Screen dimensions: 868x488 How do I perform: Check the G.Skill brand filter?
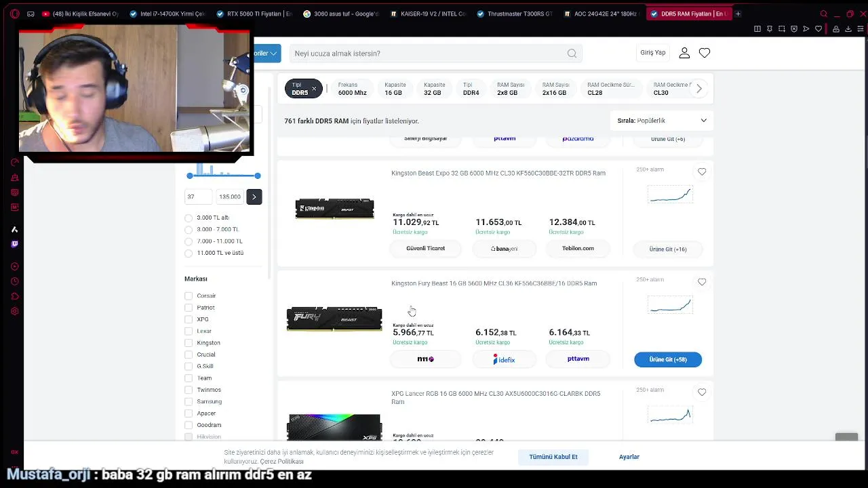(189, 366)
